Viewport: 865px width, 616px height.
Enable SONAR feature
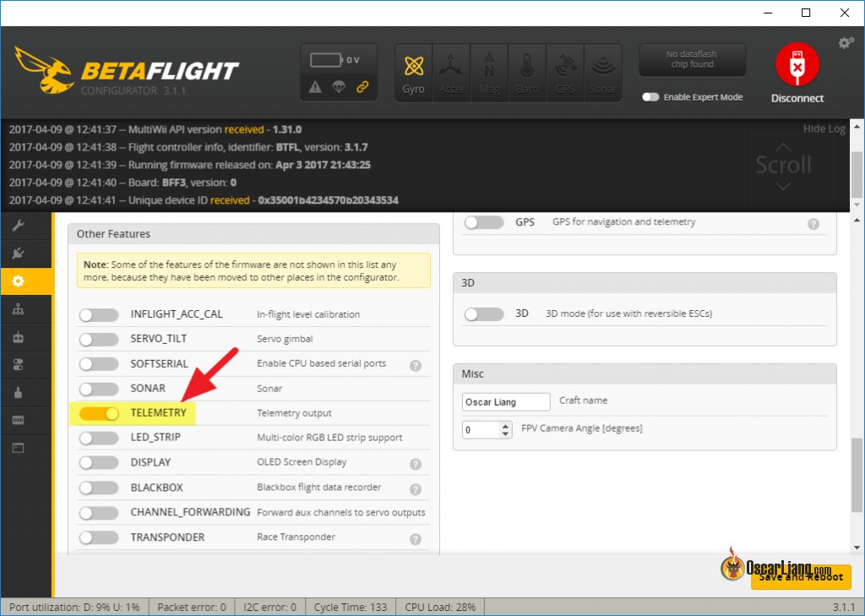(99, 389)
